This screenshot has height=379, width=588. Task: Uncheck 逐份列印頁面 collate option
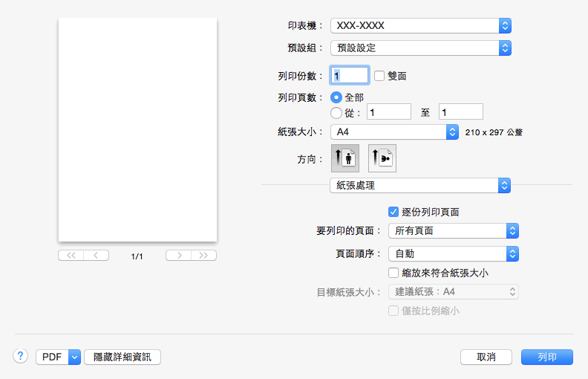[393, 212]
